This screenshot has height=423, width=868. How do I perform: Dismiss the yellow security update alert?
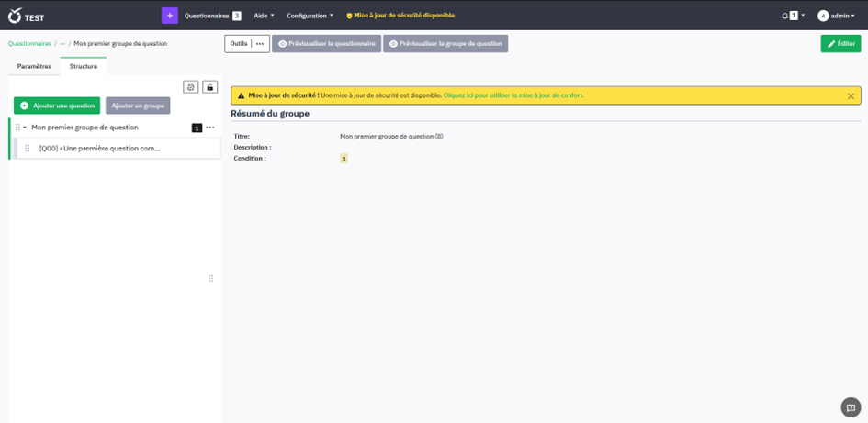point(851,95)
